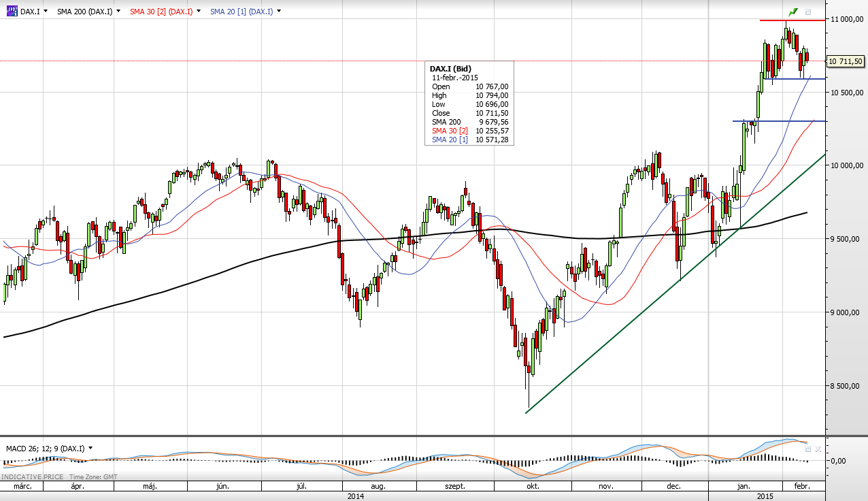Click the 8 500,00 price axis label
Viewport: 868px width, 501px height.
click(846, 386)
